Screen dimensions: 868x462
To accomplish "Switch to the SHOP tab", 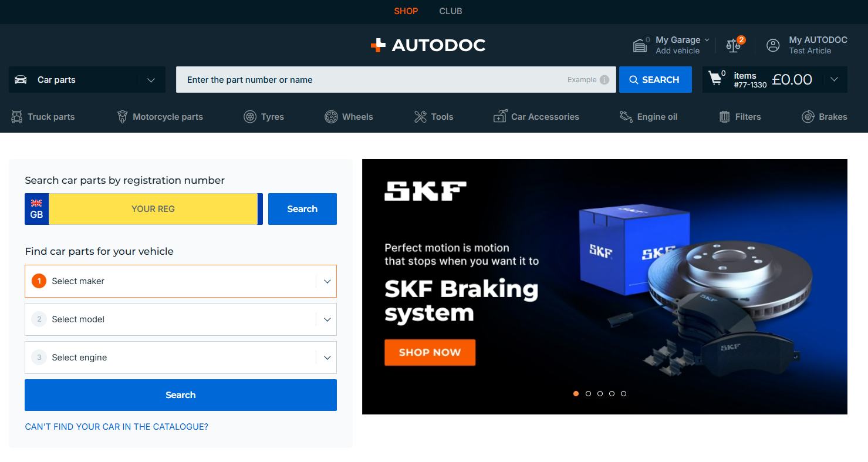I will click(x=406, y=11).
